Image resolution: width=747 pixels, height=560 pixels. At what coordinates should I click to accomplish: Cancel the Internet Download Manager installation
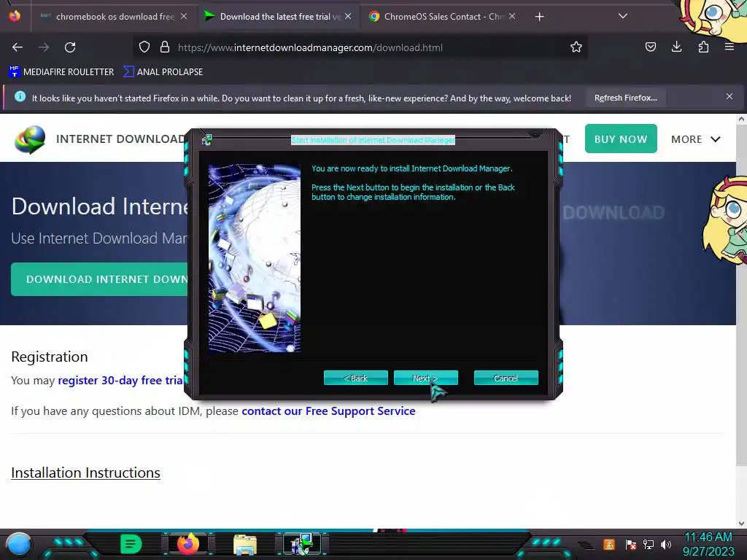[506, 378]
